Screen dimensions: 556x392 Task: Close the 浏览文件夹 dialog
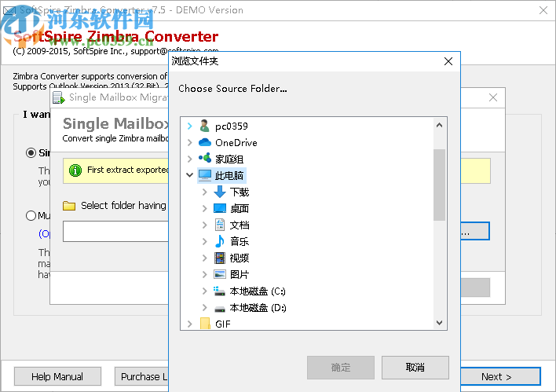448,61
